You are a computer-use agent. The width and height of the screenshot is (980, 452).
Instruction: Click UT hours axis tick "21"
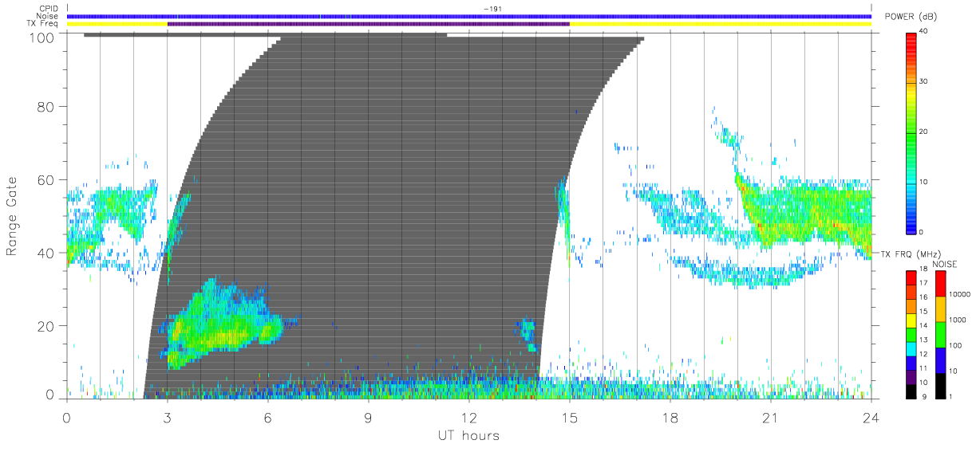click(771, 417)
